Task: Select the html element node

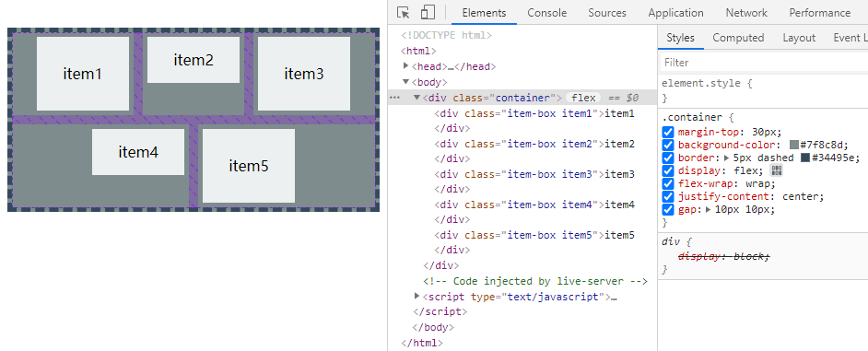Action: 418,51
